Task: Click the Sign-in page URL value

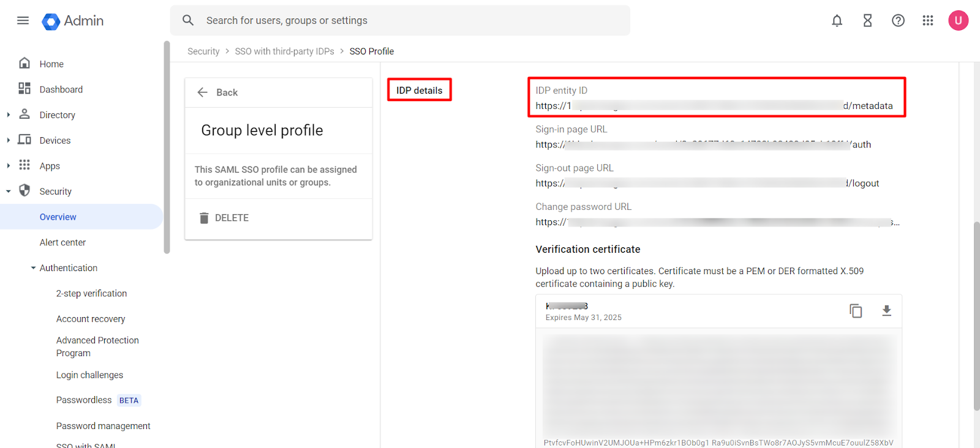Action: point(703,144)
